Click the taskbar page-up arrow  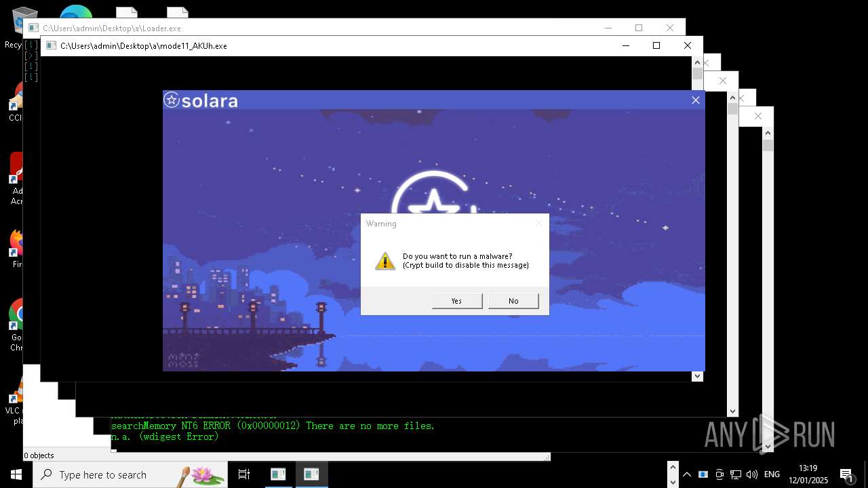(673, 466)
